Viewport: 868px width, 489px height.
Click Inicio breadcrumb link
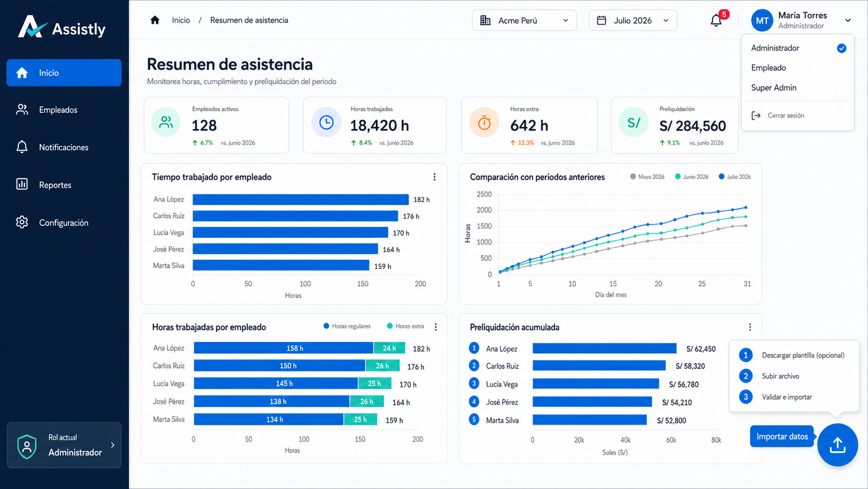181,20
